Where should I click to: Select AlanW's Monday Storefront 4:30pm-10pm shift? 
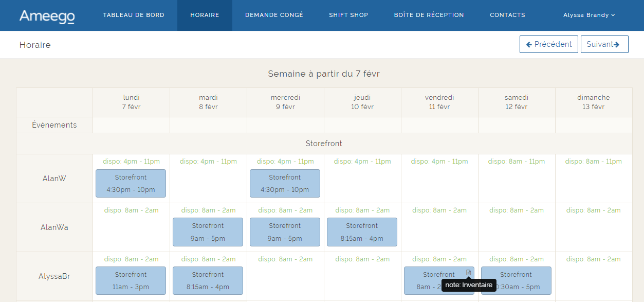click(131, 183)
